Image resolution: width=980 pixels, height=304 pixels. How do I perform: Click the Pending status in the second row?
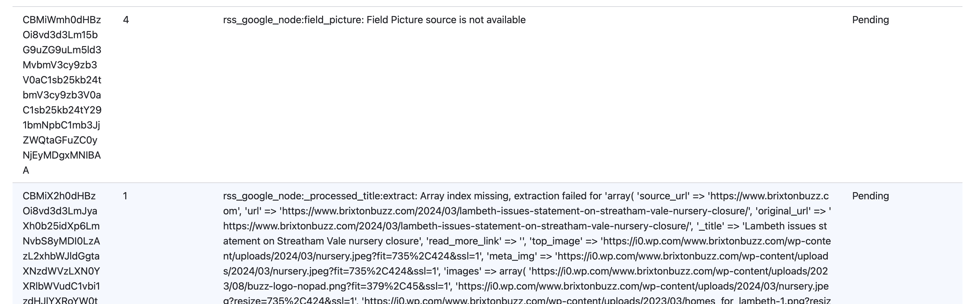pos(870,196)
